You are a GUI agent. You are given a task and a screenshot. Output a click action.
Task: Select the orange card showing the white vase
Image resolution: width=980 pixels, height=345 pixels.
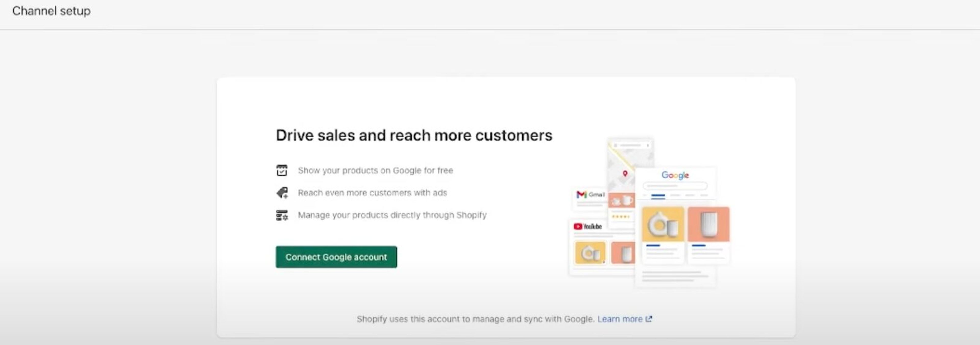pyautogui.click(x=708, y=223)
